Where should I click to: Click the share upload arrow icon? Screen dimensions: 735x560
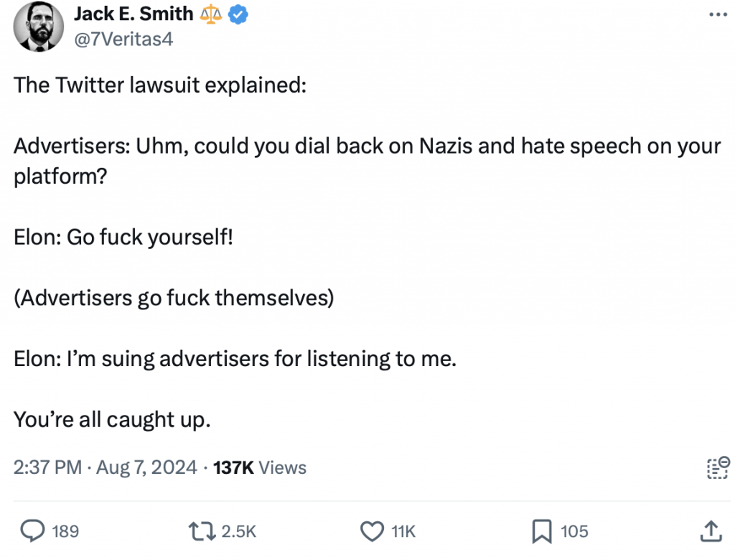710,531
